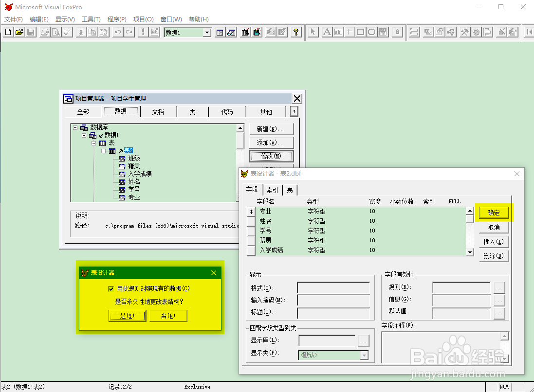The image size is (534, 392).
Task: Click the project manager collapse arrow button
Action: 294,111
